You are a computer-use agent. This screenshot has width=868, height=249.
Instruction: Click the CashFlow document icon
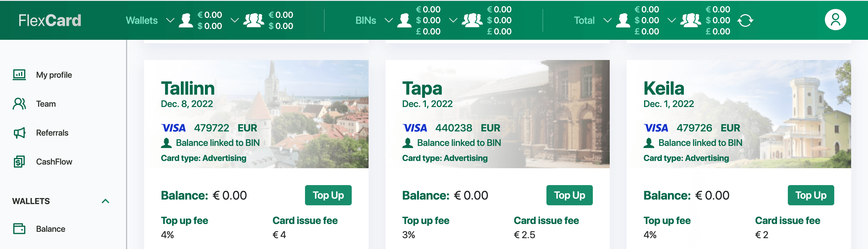19,162
